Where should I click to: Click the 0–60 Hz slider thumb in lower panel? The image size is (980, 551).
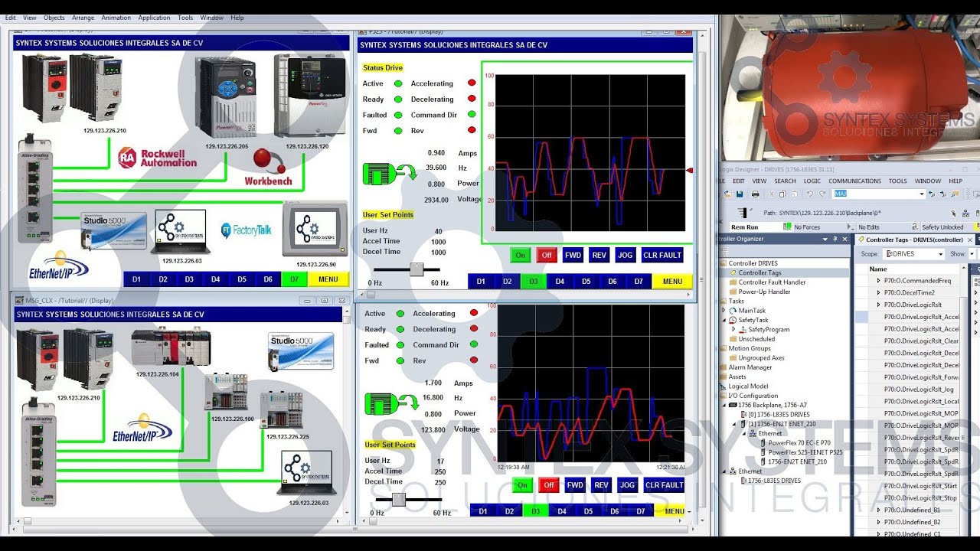(x=399, y=499)
